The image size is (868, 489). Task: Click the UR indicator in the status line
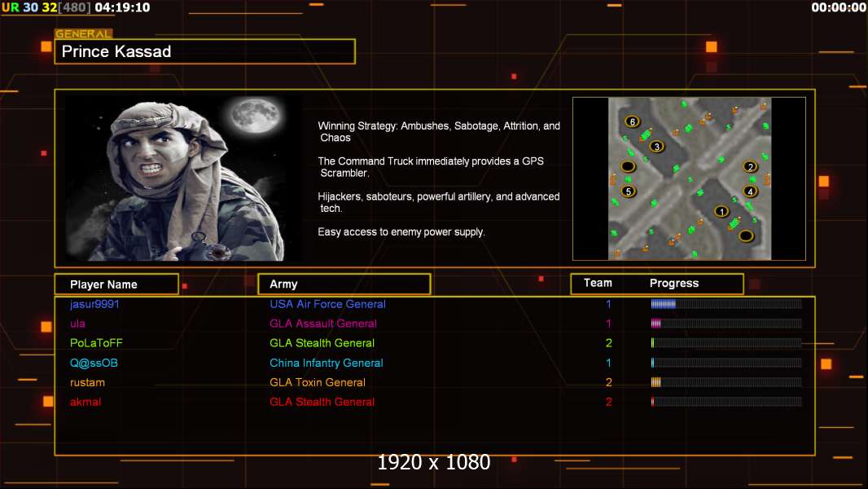[x=11, y=7]
